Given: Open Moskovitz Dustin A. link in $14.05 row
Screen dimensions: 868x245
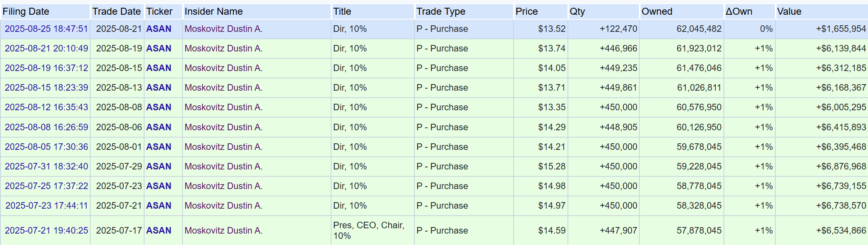Looking at the screenshot, I should click(223, 68).
